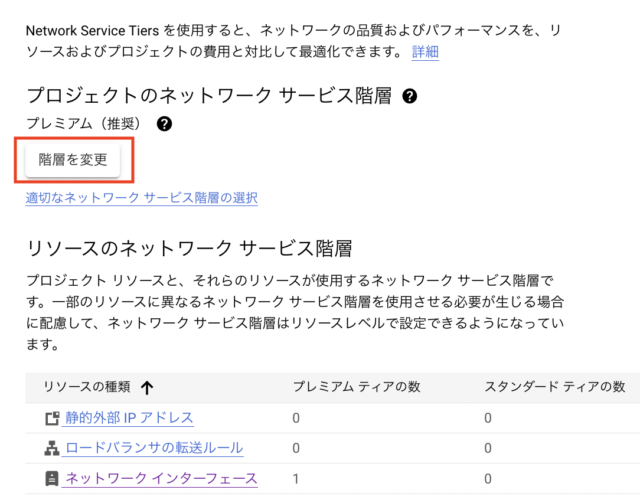Image resolution: width=640 pixels, height=503 pixels.
Task: Click リソースの種類 column header
Action: pyautogui.click(x=87, y=387)
